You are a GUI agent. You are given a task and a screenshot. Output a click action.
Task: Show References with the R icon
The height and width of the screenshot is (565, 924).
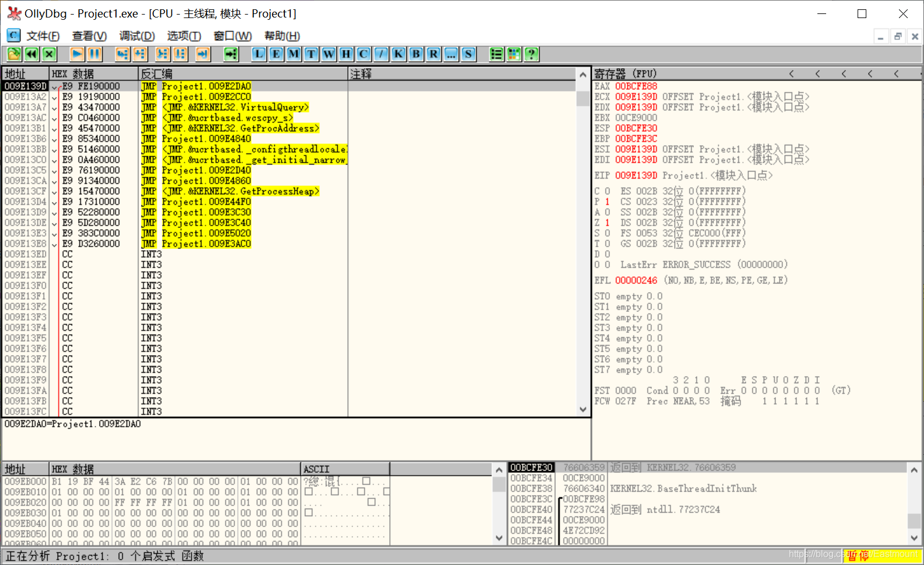click(x=433, y=54)
